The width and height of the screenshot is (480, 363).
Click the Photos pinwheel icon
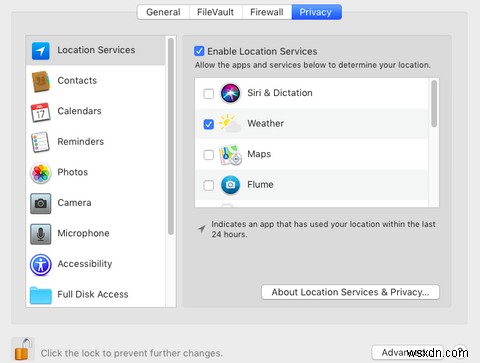(41, 173)
